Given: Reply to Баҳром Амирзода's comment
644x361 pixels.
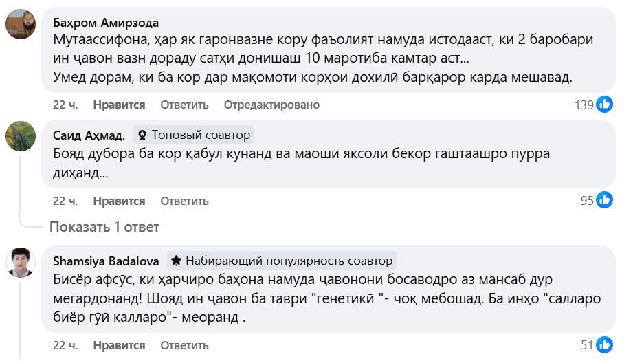Looking at the screenshot, I should 184,105.
